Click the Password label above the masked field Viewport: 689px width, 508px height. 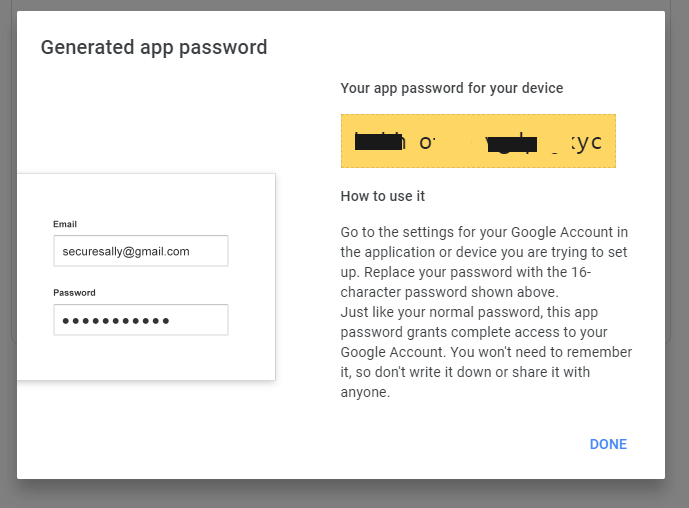point(74,293)
